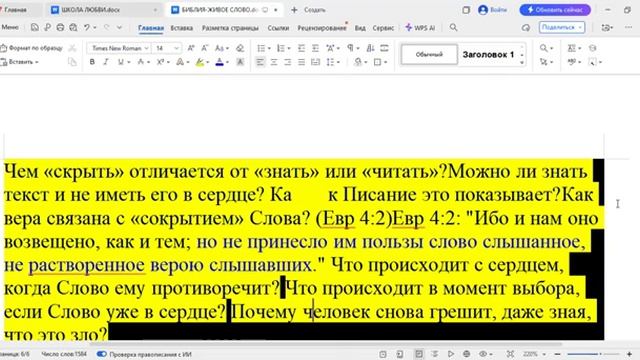
Task: Open Меню main menu
Action: (10, 27)
